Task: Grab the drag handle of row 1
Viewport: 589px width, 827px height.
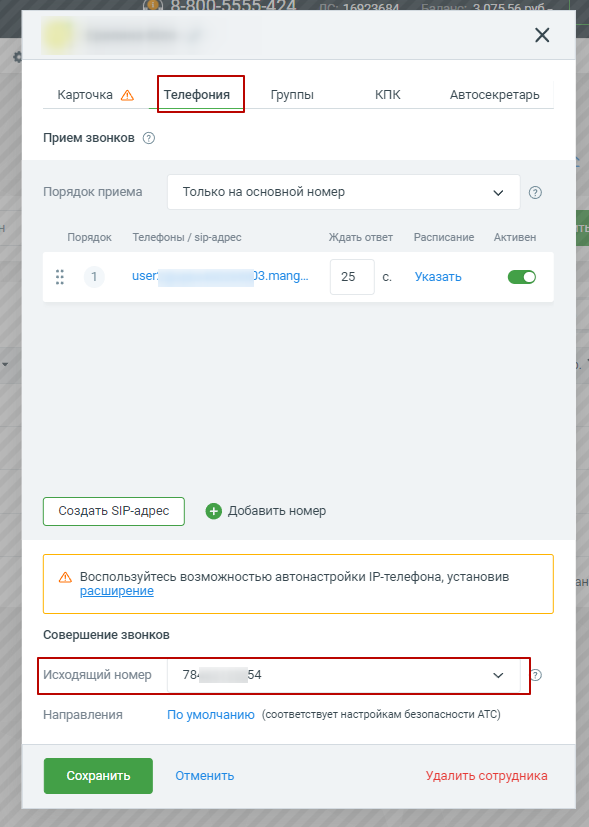Action: click(60, 277)
